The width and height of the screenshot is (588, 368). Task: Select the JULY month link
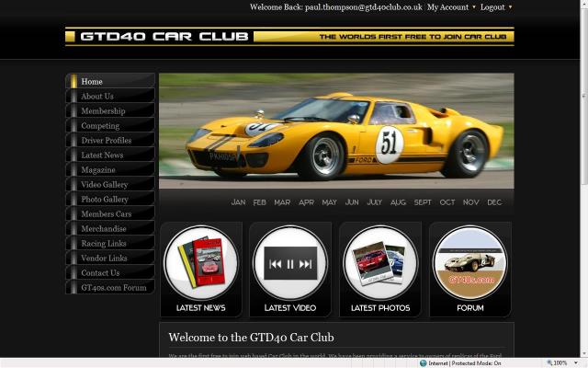click(374, 202)
